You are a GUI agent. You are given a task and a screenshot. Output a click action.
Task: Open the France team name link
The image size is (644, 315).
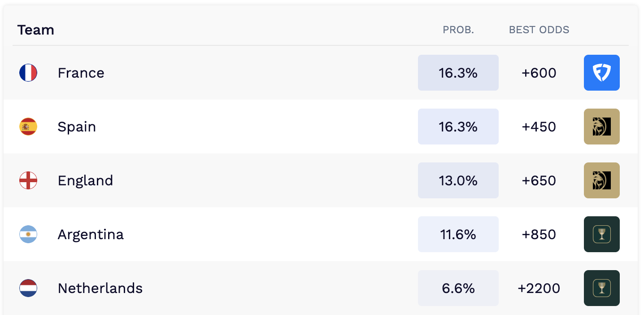click(81, 73)
